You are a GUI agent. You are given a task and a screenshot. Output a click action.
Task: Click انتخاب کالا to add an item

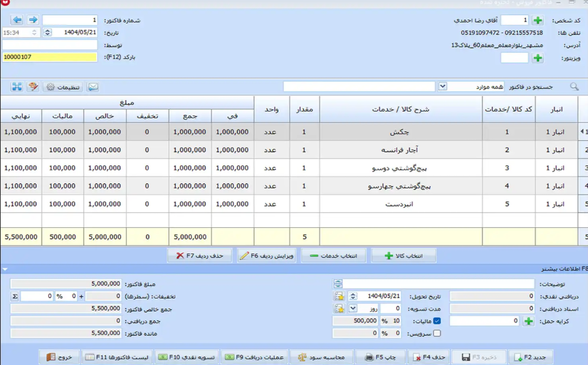point(404,255)
